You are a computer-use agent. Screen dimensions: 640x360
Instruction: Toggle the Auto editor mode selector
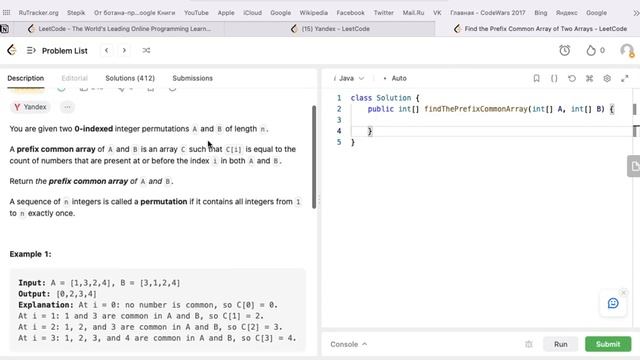coord(395,78)
